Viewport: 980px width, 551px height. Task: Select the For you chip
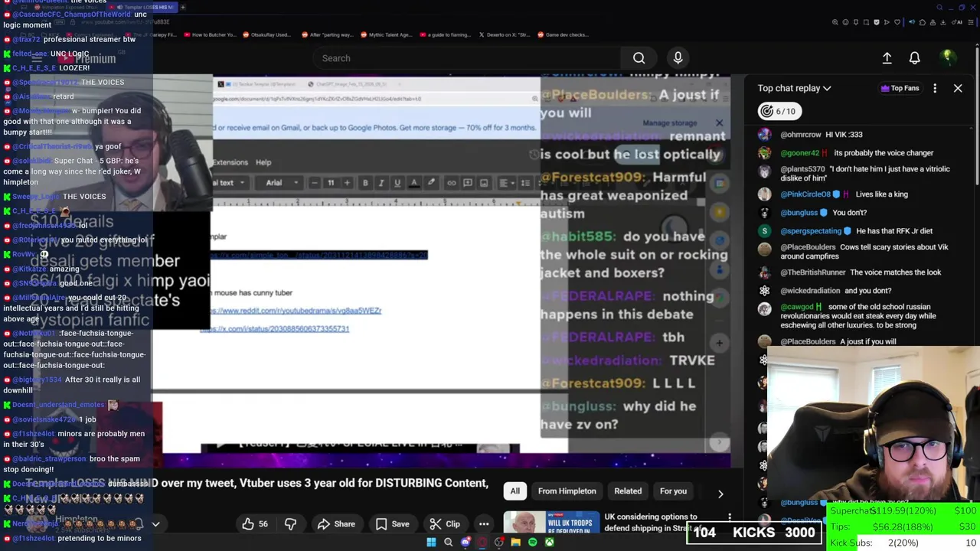point(673,491)
